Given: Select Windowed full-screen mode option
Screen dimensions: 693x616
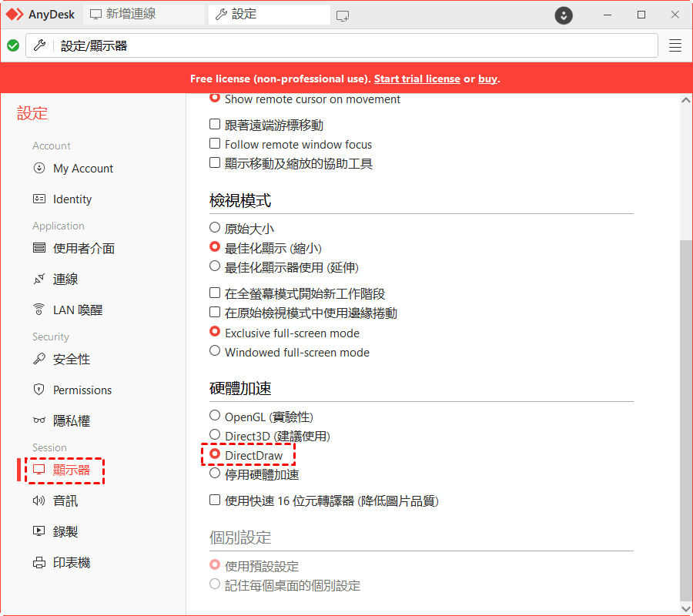Looking at the screenshot, I should tap(215, 352).
